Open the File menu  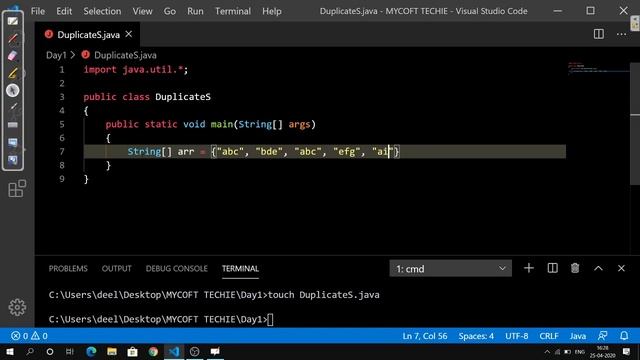click(38, 11)
